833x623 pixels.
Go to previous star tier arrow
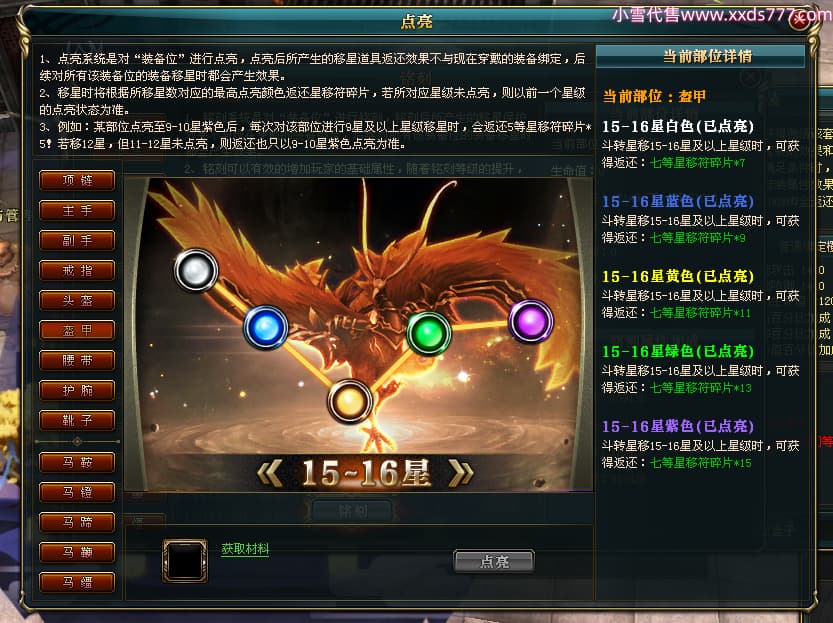coord(270,473)
